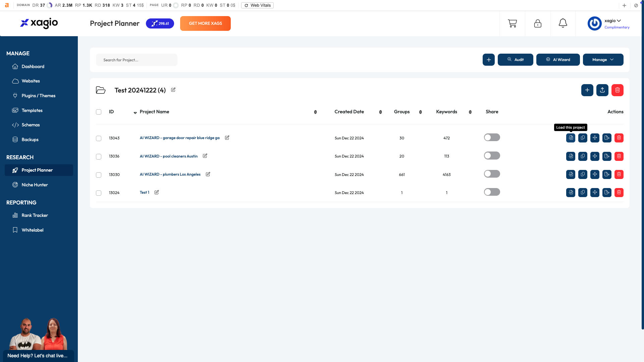
Task: Edit name of pool cleaners Austin project
Action: pyautogui.click(x=205, y=156)
